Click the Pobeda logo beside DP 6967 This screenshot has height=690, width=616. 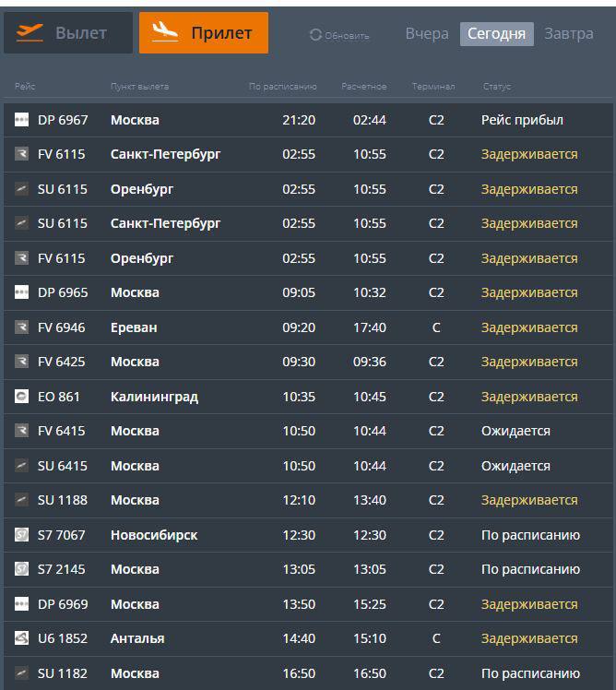tap(21, 120)
